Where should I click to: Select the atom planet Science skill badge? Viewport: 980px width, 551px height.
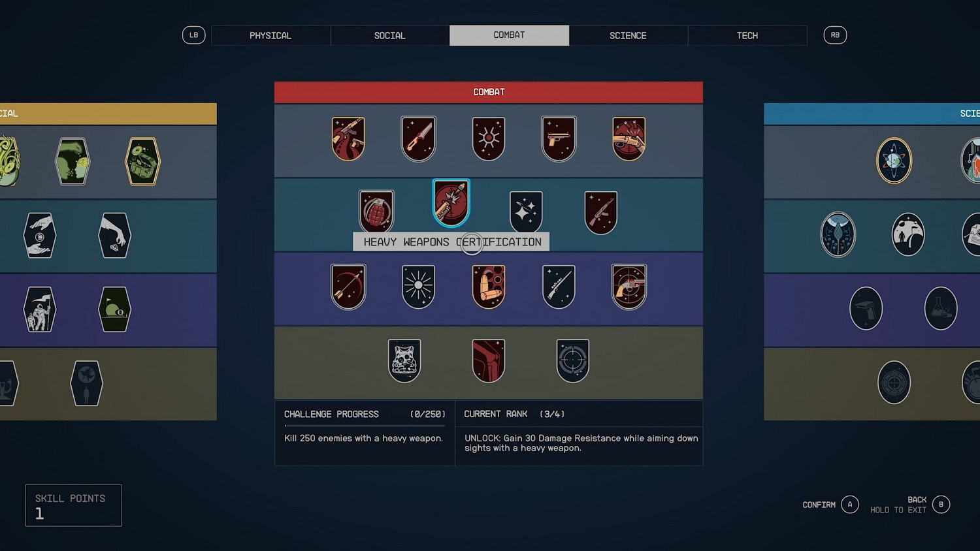coord(894,161)
